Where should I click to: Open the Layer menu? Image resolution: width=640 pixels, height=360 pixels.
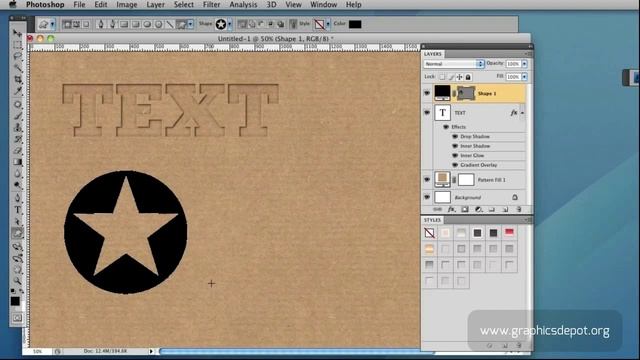point(155,4)
